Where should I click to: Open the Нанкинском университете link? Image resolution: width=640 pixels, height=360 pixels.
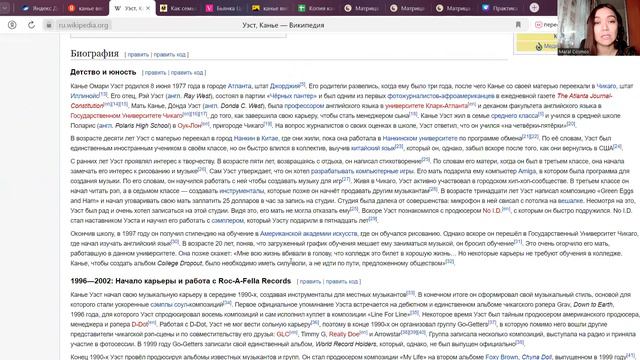coord(420,138)
